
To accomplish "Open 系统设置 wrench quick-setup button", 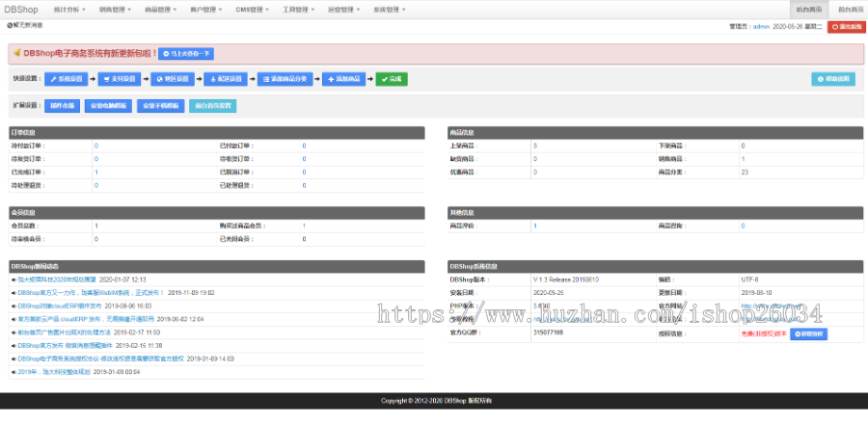I will coord(67,79).
